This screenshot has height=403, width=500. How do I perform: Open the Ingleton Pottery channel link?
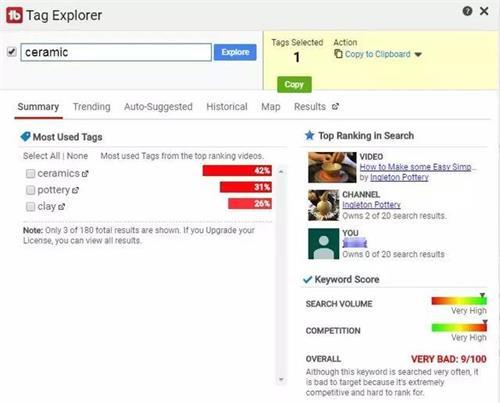371,205
